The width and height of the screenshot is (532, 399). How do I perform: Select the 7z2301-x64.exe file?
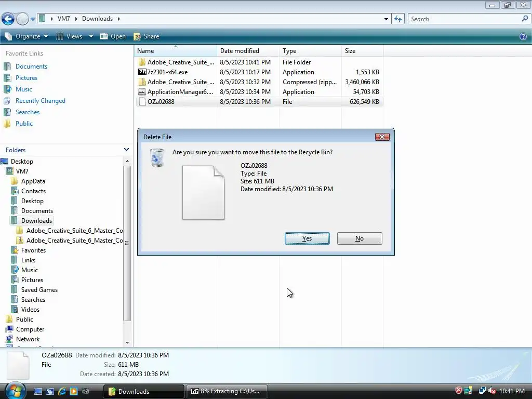[259, 72]
